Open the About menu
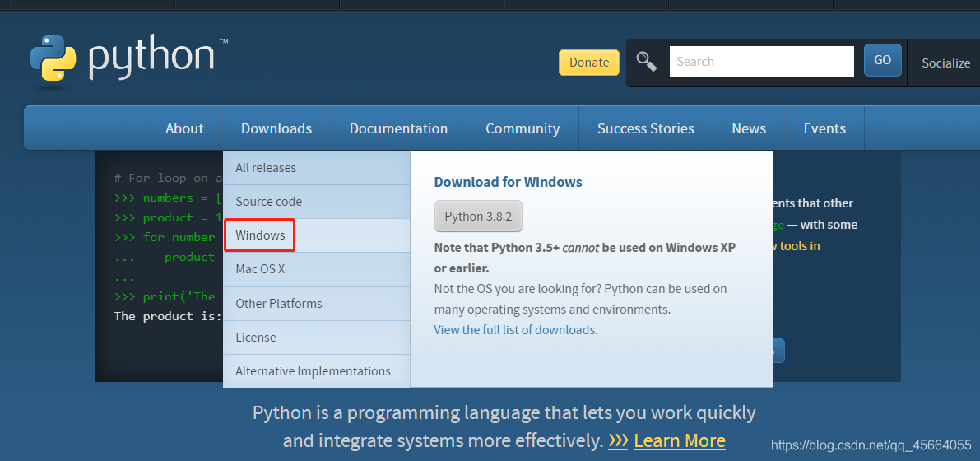Screen dimensions: 980x461 [x=184, y=128]
